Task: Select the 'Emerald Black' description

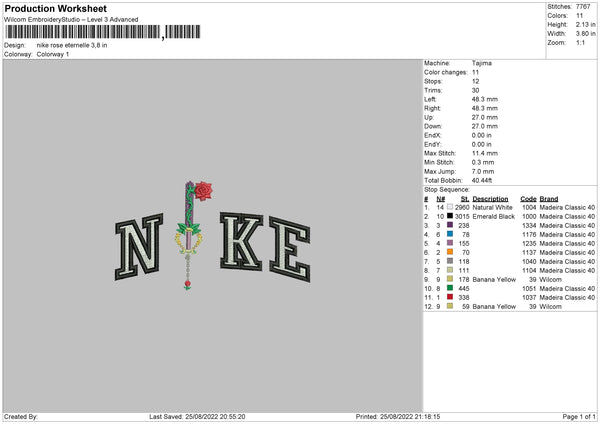Action: tap(494, 217)
